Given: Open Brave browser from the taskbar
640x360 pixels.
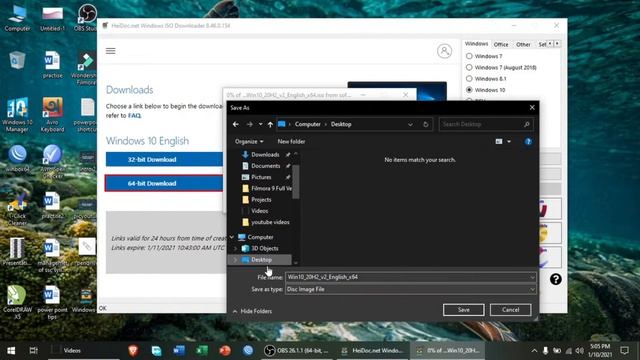Looking at the screenshot, I should (x=133, y=351).
